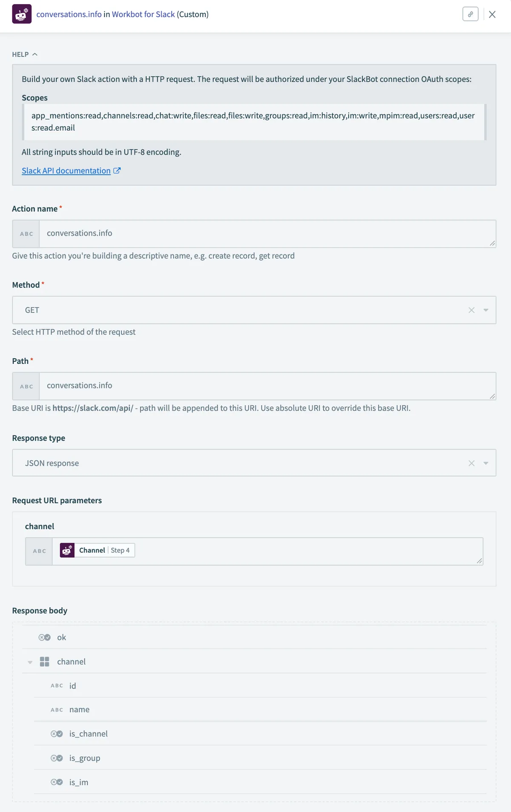The height and width of the screenshot is (812, 511).
Task: Click the Workbot icon in Channel pill
Action: 67,550
